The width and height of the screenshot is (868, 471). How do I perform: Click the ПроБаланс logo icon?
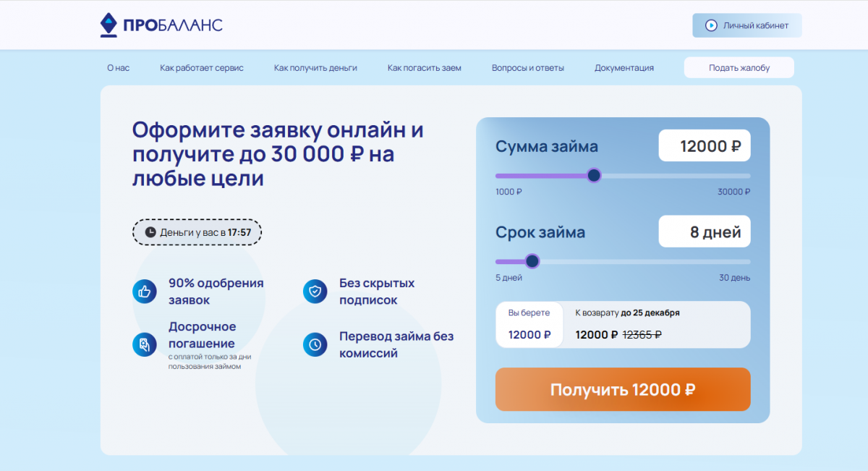(x=108, y=25)
